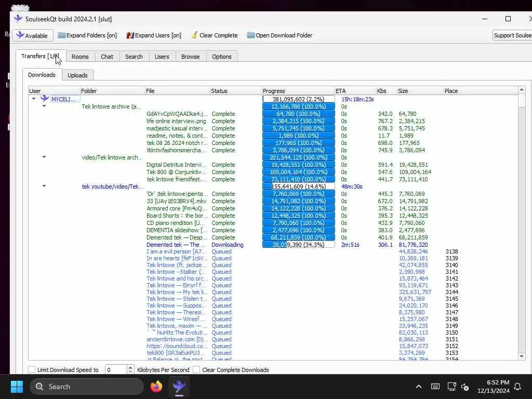Sort by the Kbs column header
Viewport: 532px width, 399px height.
387,91
